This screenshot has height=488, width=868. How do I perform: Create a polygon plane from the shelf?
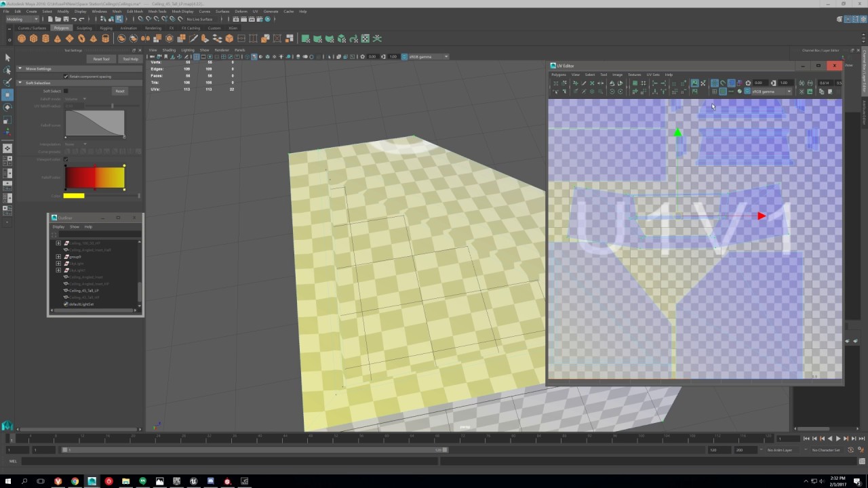tap(69, 39)
